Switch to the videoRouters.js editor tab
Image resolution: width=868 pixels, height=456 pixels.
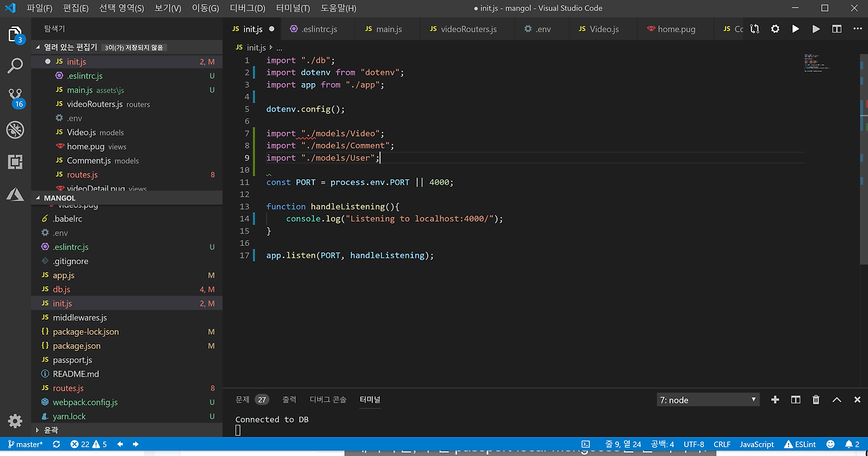pos(469,29)
